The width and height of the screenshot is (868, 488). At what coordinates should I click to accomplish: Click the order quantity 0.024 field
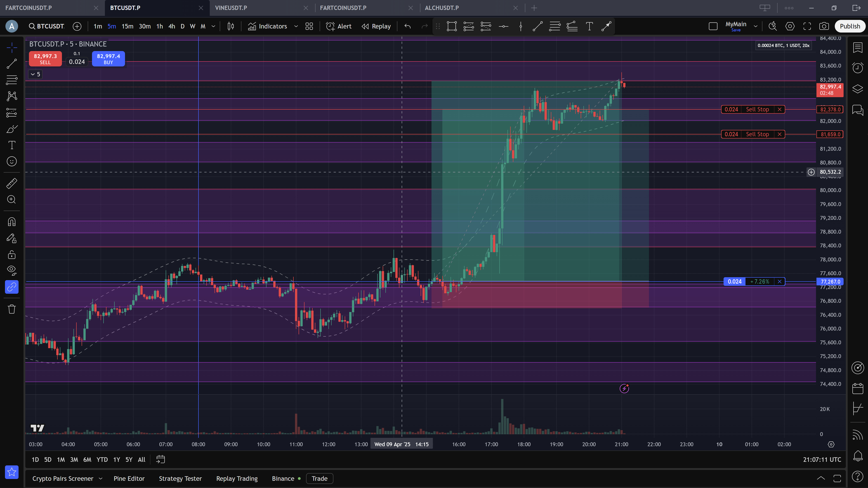[x=77, y=62]
